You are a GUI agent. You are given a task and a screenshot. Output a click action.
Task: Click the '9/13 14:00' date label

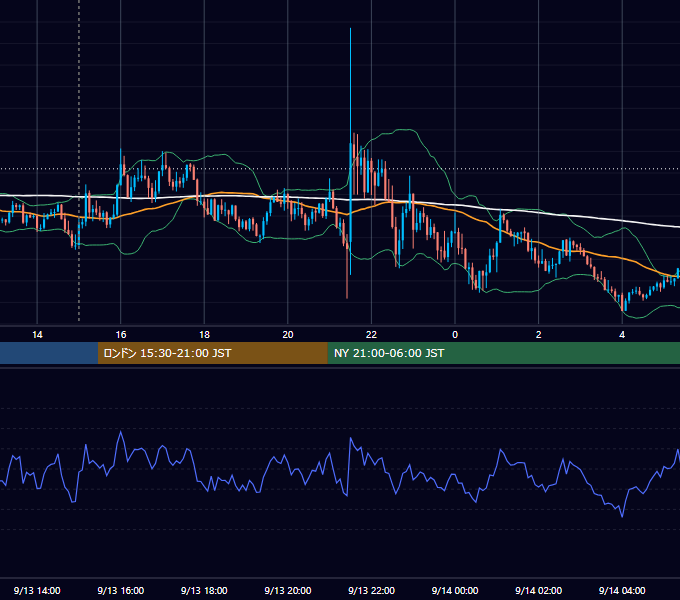pyautogui.click(x=37, y=590)
